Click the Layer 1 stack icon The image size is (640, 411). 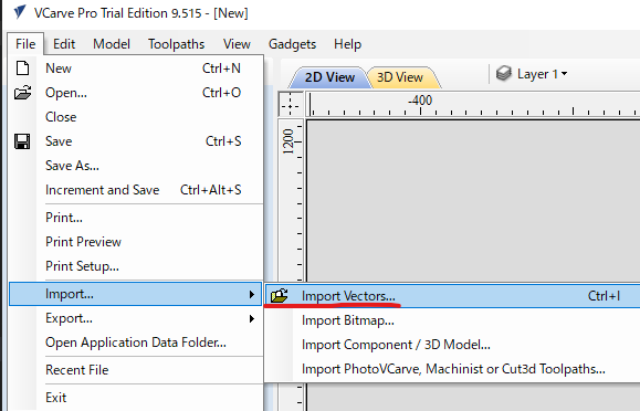503,74
